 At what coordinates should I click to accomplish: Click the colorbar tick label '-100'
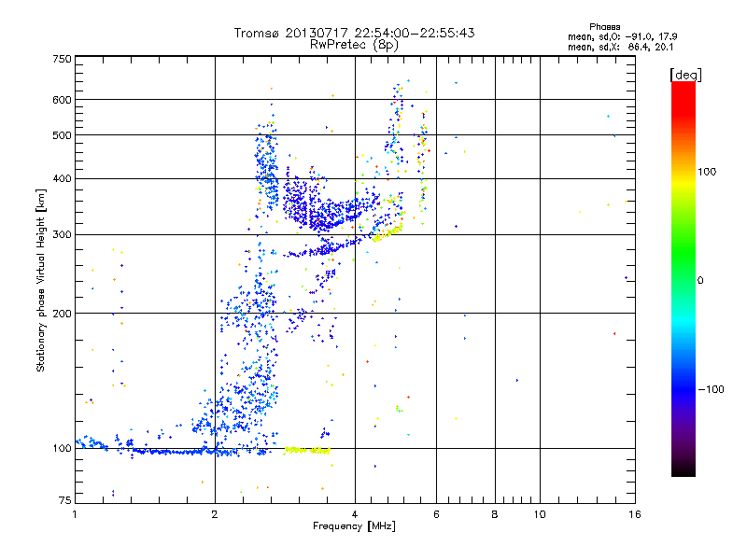click(711, 389)
